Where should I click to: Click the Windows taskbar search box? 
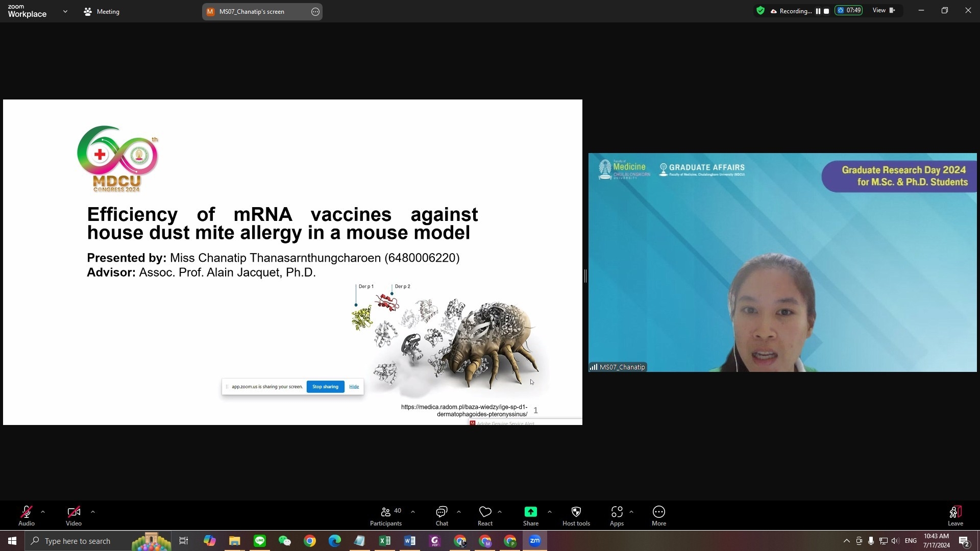pos(77,541)
